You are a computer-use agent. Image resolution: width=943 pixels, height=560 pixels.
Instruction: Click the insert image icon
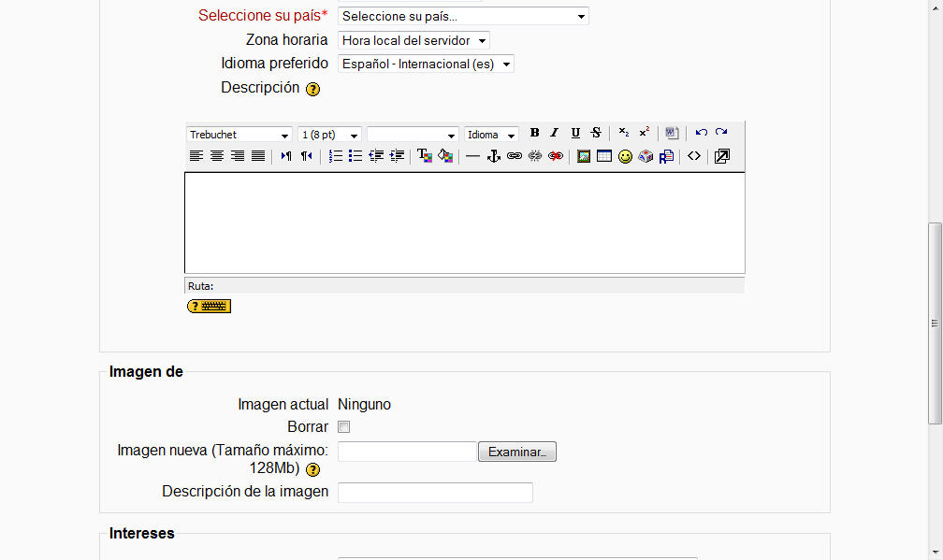click(584, 156)
